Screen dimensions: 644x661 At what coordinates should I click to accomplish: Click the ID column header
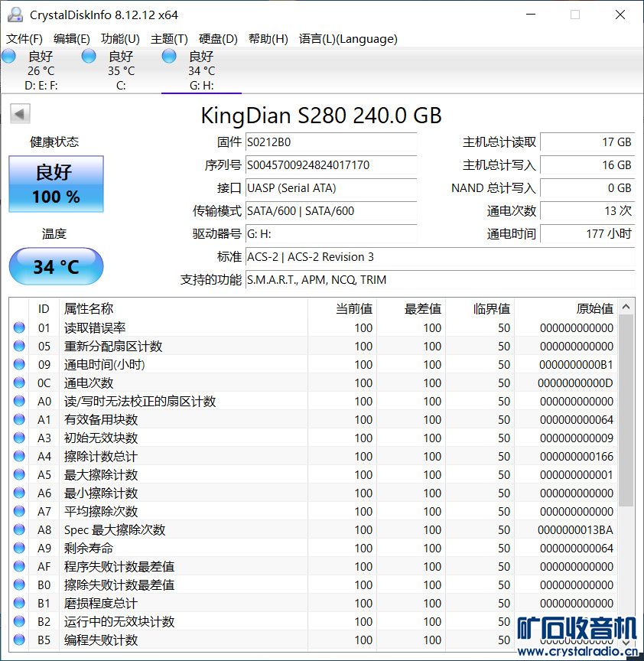pyautogui.click(x=44, y=308)
